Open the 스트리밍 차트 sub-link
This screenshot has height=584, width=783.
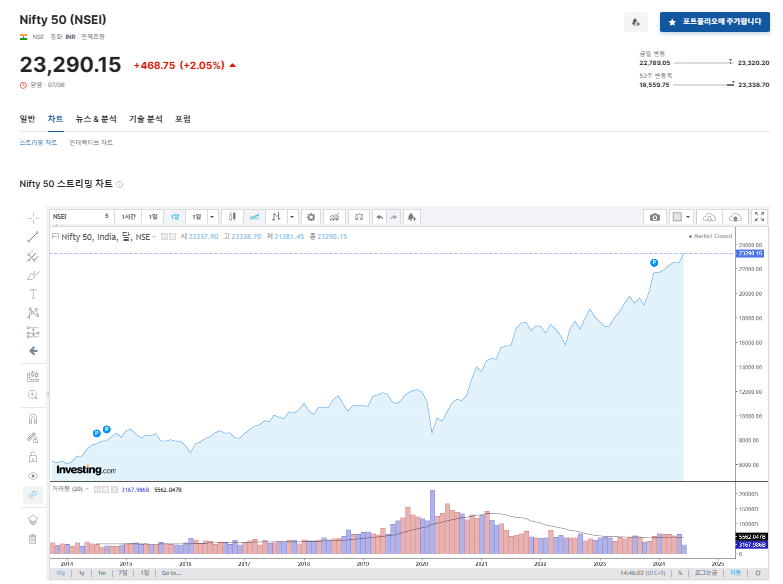(38, 142)
